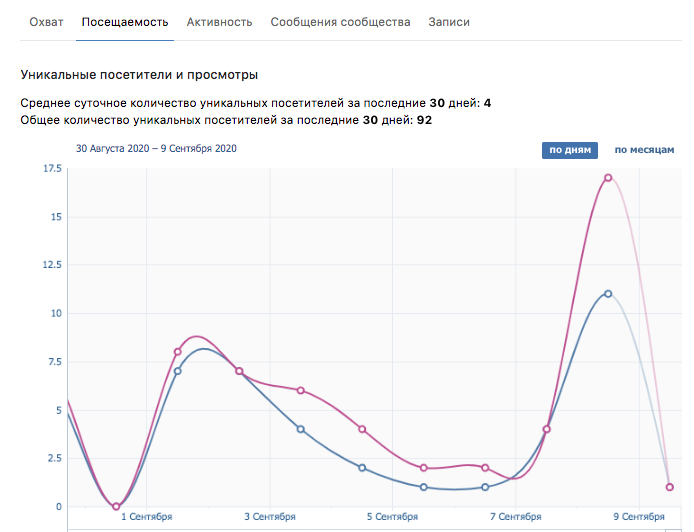Viewport: 694px width, 532px height.
Task: Click the pink peak data point at 17
Action: coord(608,178)
